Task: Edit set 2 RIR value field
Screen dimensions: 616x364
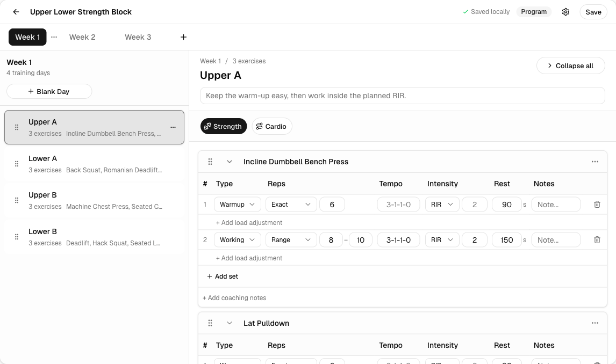Action: pos(475,239)
